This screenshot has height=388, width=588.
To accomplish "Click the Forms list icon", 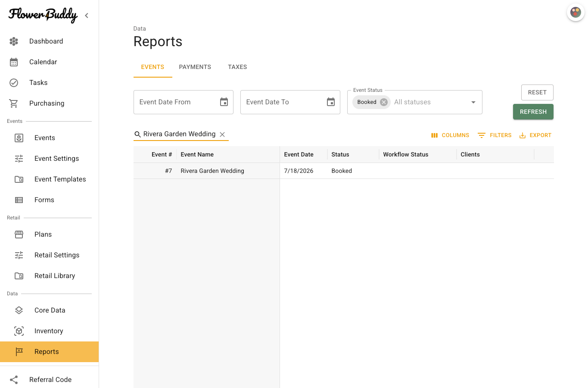I will pos(19,200).
